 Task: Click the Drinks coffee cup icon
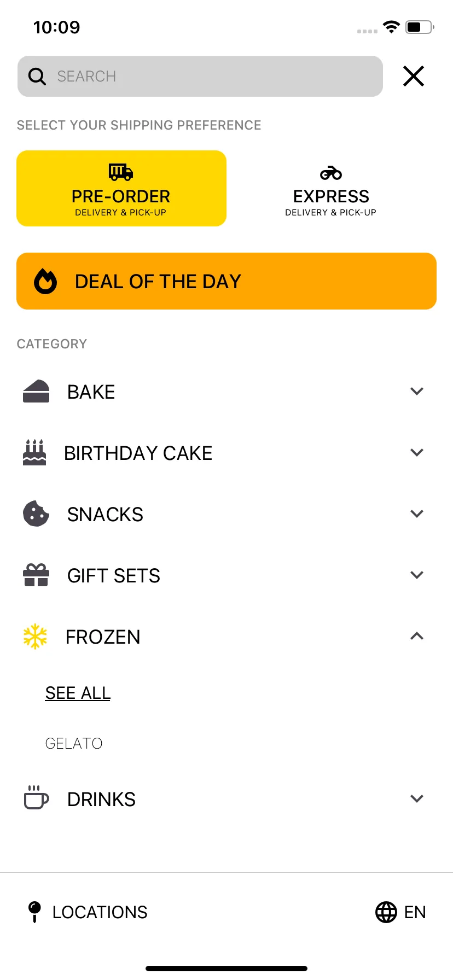click(36, 797)
